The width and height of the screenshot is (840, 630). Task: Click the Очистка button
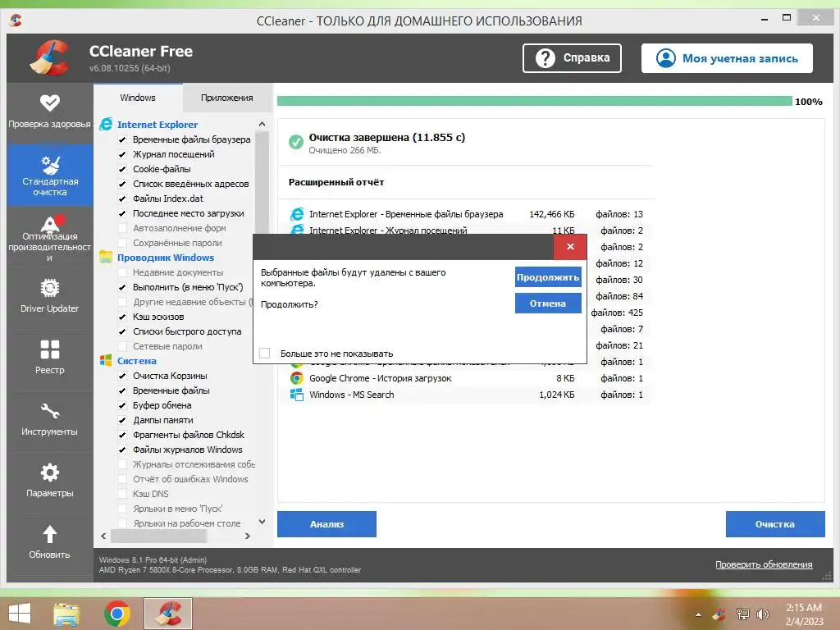click(774, 524)
